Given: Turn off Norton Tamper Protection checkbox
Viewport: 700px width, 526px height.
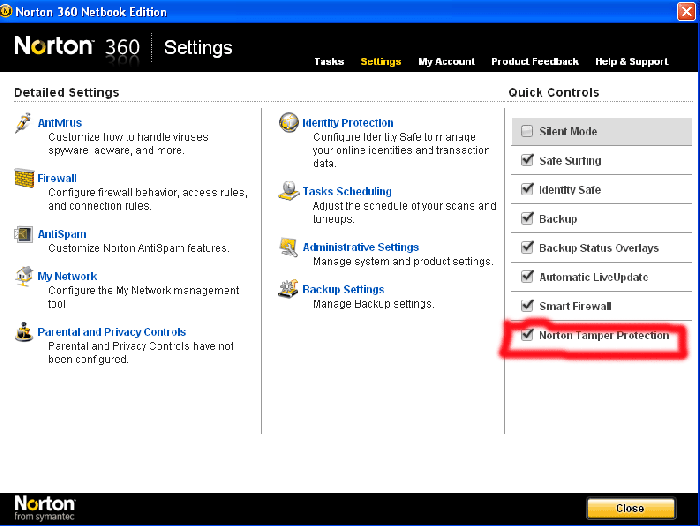Looking at the screenshot, I should 527,334.
